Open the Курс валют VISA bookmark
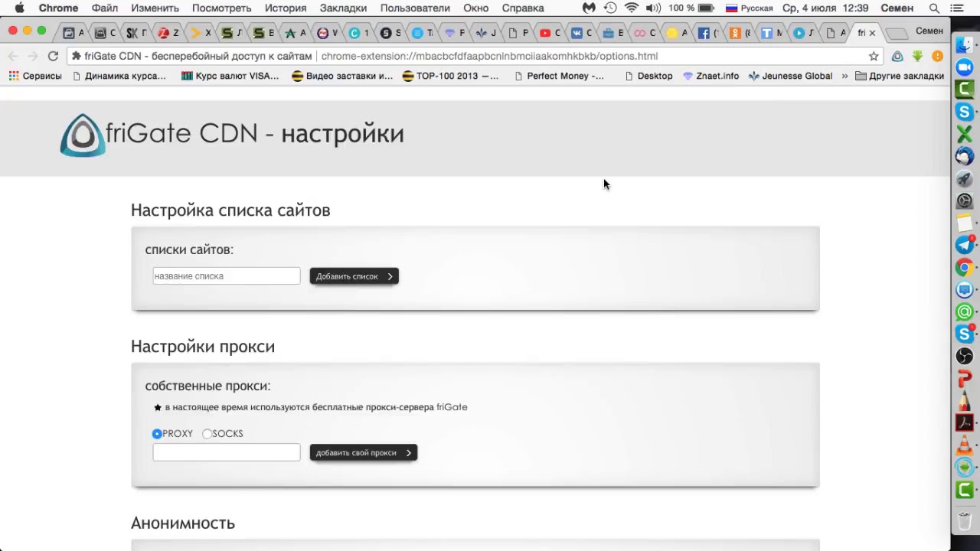Image resolution: width=980 pixels, height=551 pixels. (x=230, y=76)
